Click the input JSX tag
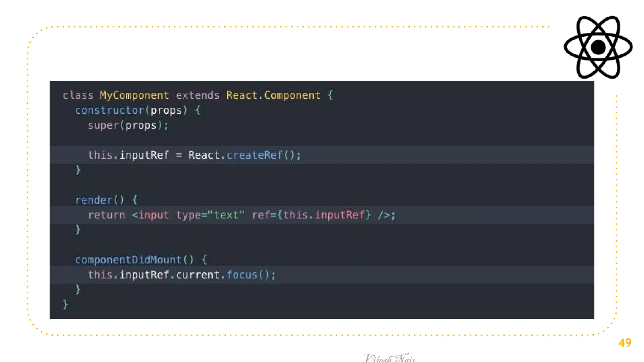This screenshot has width=644, height=362. pyautogui.click(x=153, y=215)
